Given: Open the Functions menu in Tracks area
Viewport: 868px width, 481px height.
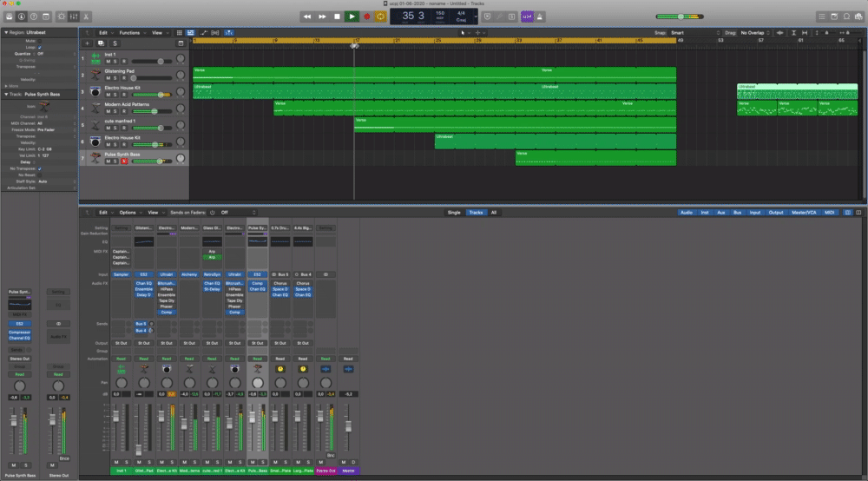Looking at the screenshot, I should click(131, 32).
